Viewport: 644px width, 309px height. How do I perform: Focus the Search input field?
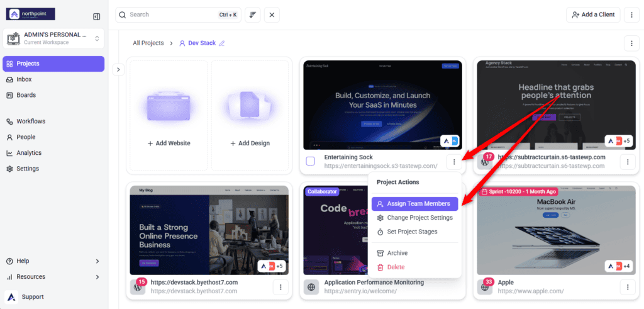pyautogui.click(x=178, y=15)
